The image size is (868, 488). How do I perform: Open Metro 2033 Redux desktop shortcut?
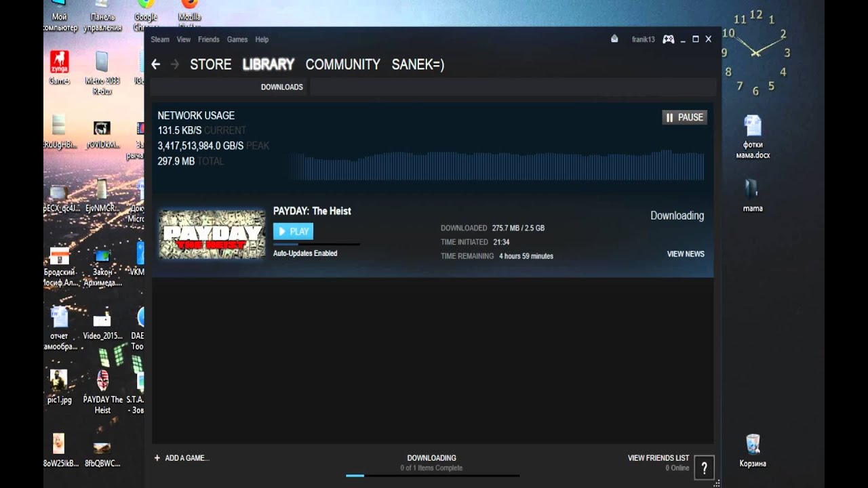click(x=102, y=72)
